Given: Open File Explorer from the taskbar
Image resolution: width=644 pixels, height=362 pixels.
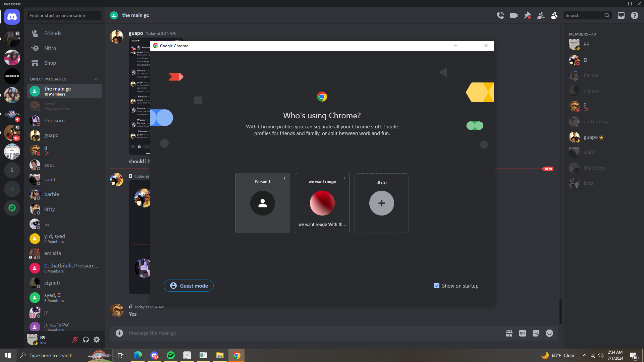Looking at the screenshot, I should [220, 355].
